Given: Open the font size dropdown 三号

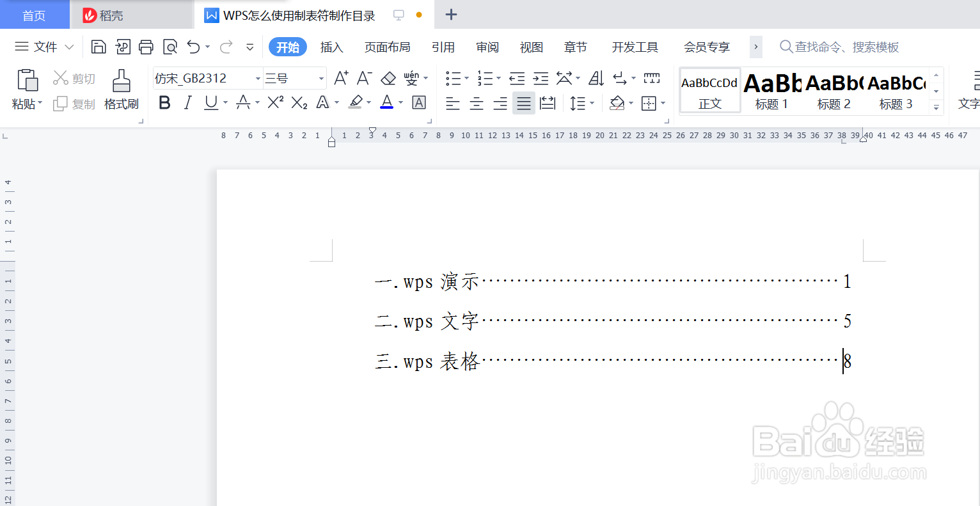Looking at the screenshot, I should pyautogui.click(x=321, y=79).
